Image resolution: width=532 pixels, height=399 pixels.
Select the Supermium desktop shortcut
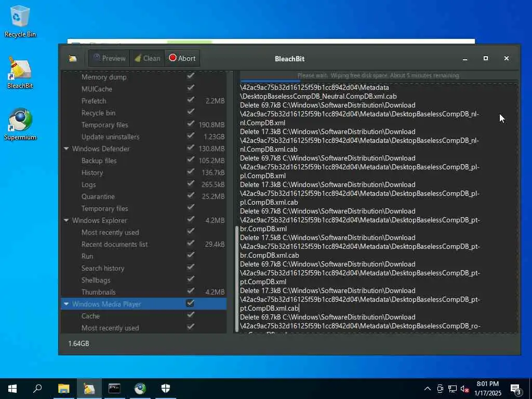click(20, 125)
